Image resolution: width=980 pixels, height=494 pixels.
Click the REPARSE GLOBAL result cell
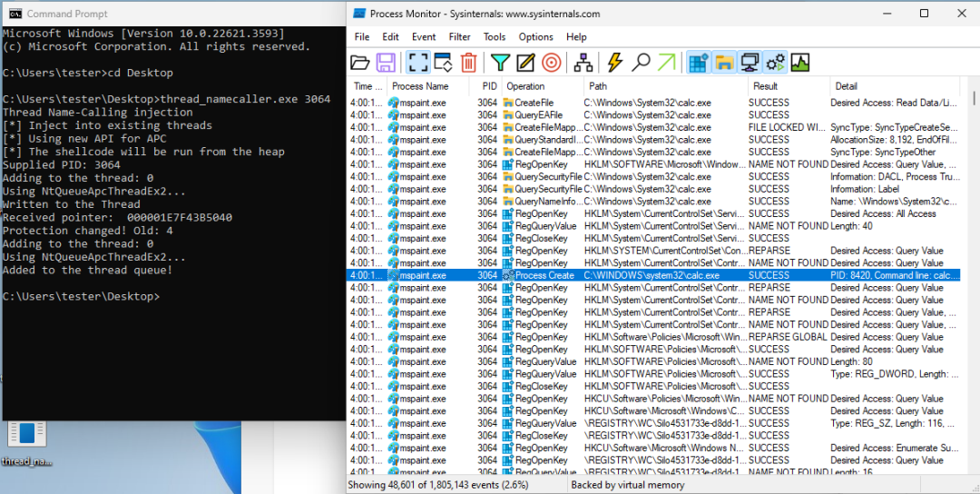pos(789,337)
